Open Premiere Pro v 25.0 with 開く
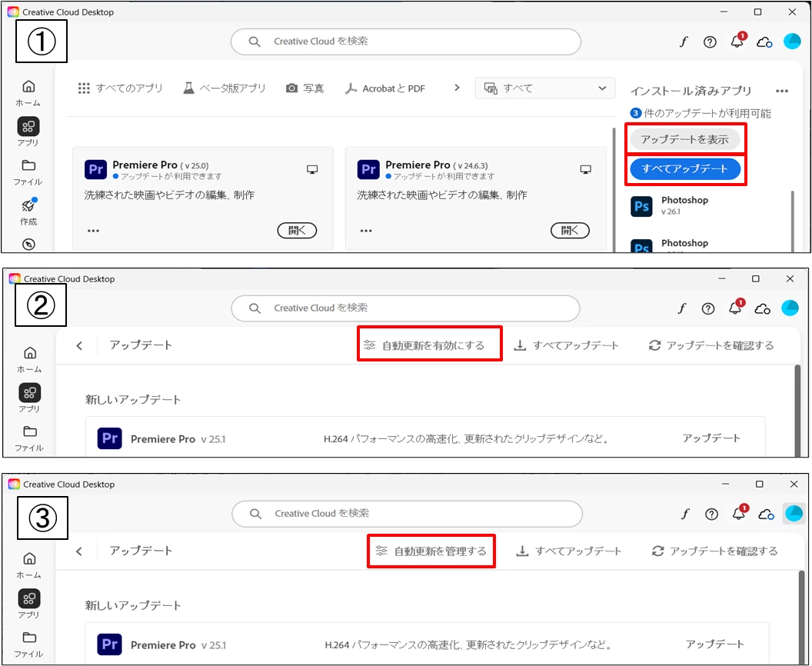Viewport: 812px width, 666px height. 298,231
